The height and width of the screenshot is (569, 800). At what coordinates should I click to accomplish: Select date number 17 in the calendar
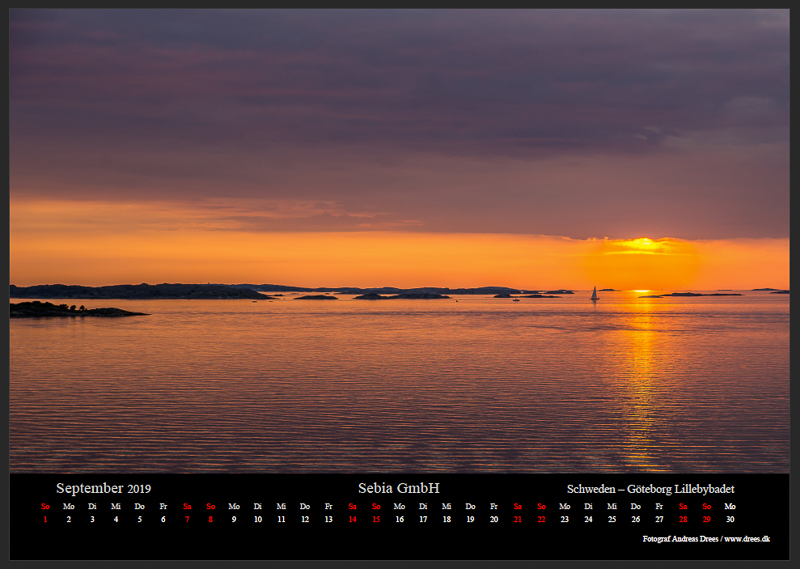(x=423, y=519)
